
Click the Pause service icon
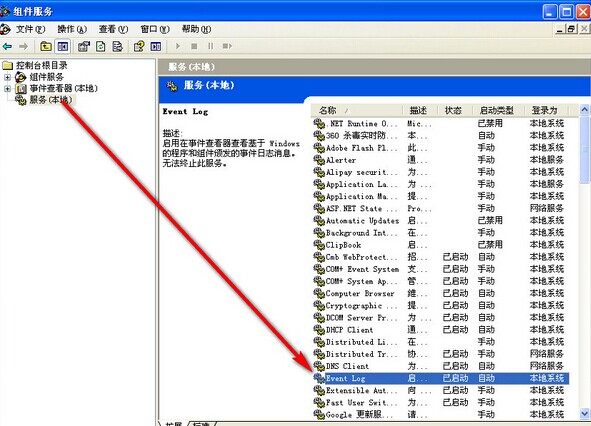coord(210,46)
